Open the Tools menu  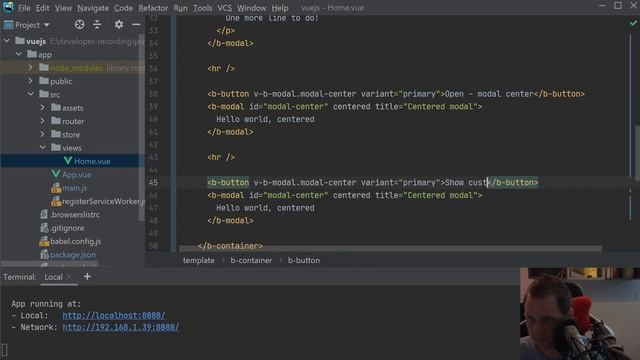point(202,8)
